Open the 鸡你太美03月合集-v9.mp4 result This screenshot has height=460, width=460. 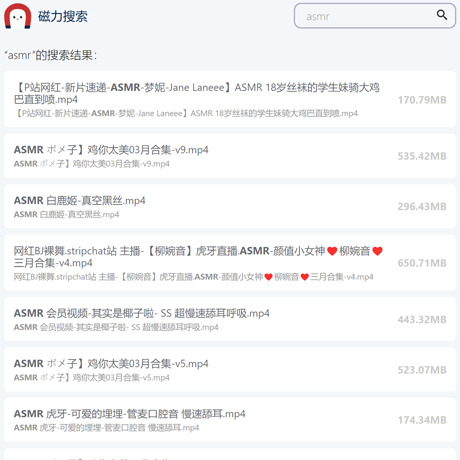(x=230, y=156)
